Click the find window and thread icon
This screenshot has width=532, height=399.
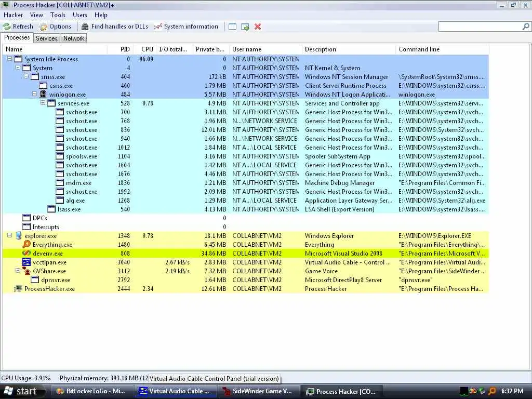point(245,26)
